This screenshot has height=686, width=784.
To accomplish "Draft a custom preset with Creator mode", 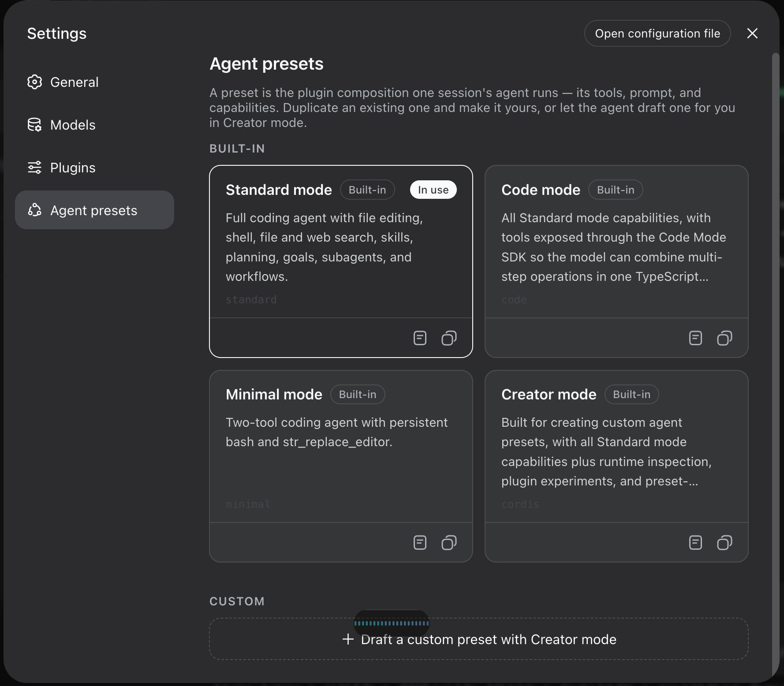I will coord(479,639).
